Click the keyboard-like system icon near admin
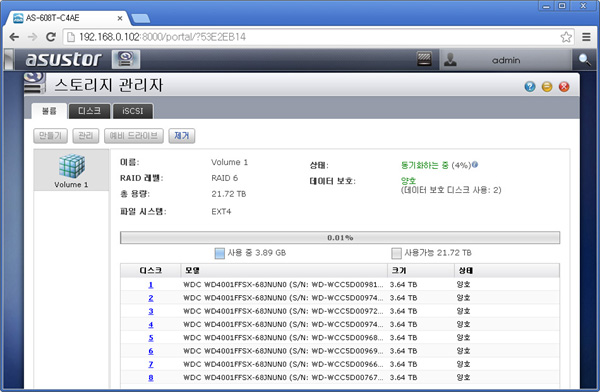This screenshot has width=600, height=392. [x=424, y=59]
